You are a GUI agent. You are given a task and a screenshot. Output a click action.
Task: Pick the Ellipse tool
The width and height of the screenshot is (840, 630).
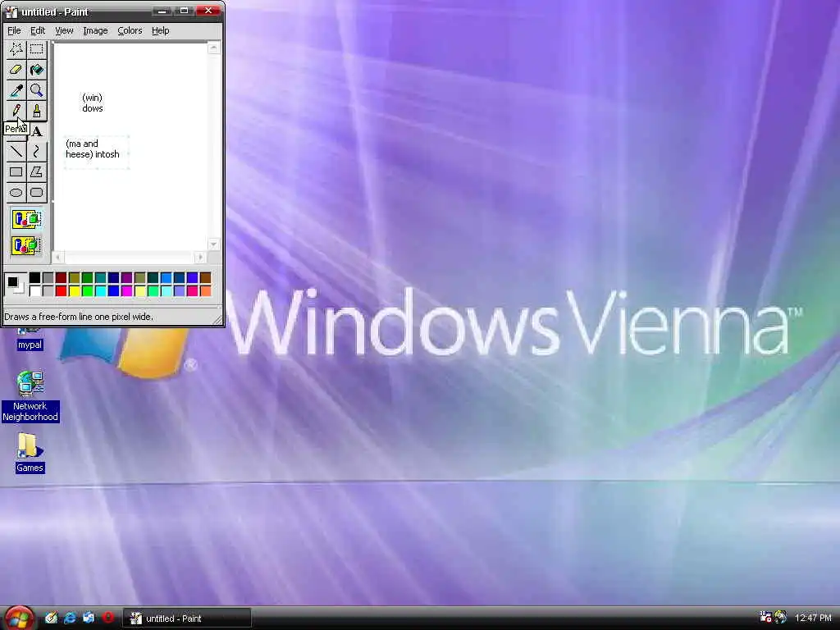click(16, 192)
